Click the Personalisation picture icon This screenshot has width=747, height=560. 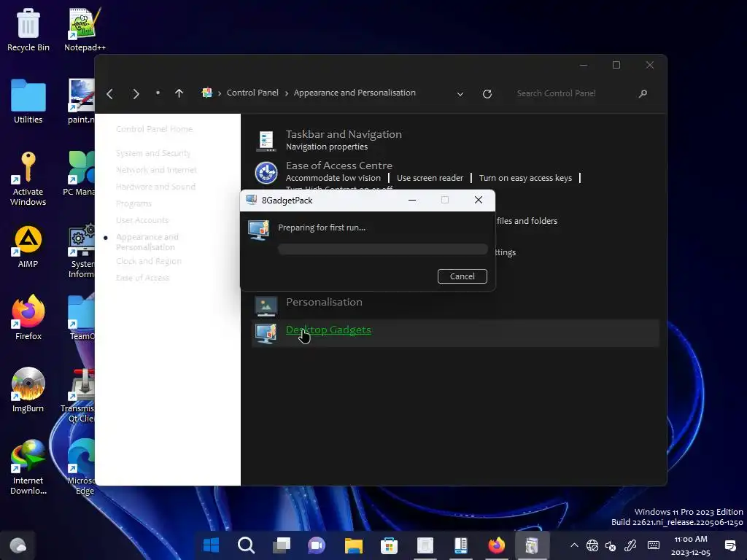pos(266,306)
